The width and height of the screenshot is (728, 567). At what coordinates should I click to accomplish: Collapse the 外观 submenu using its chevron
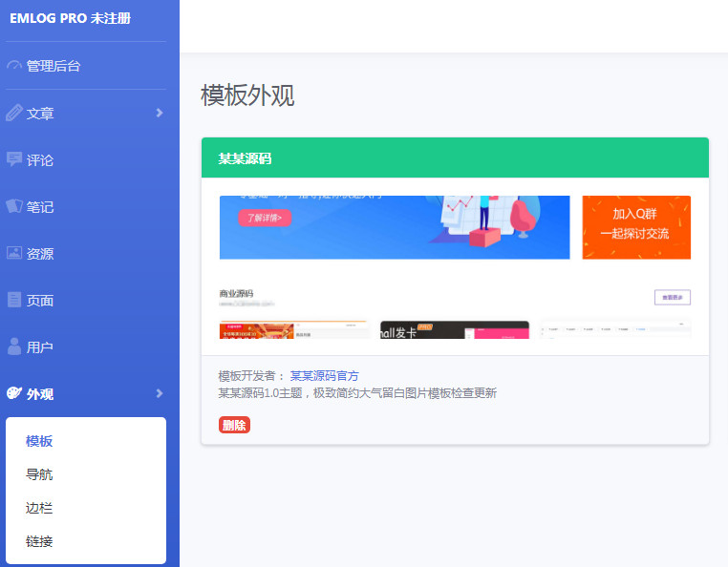(160, 393)
